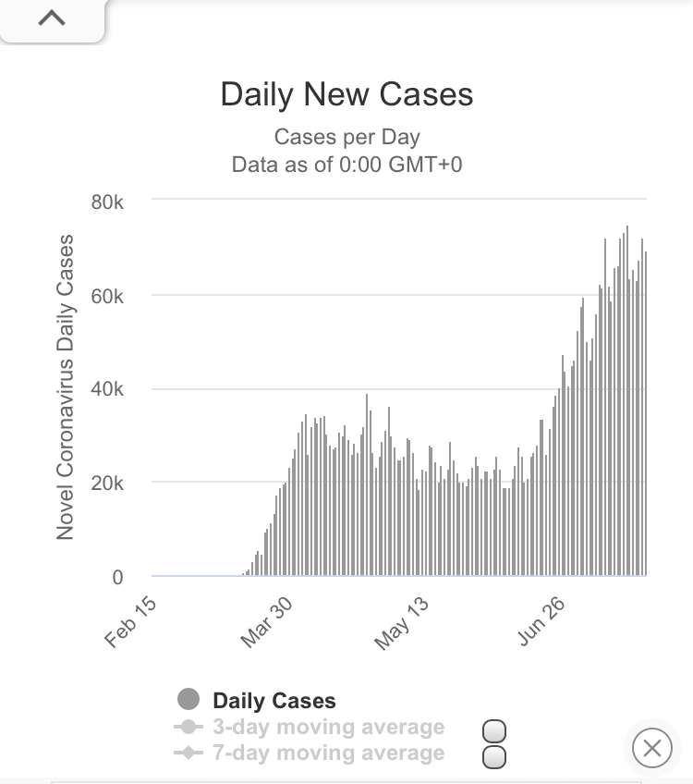Screen dimensions: 693x784
Task: Select the Feb 15 x-axis label
Action: click(131, 623)
